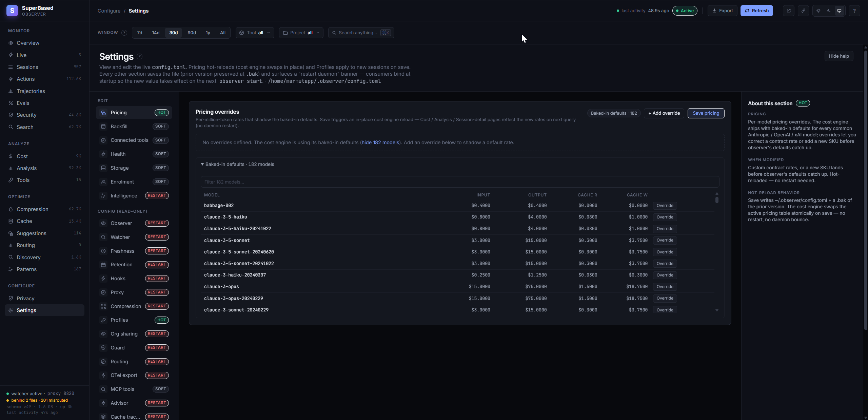The width and height of the screenshot is (868, 420).
Task: Switch to the light theme sun icon
Action: [818, 11]
